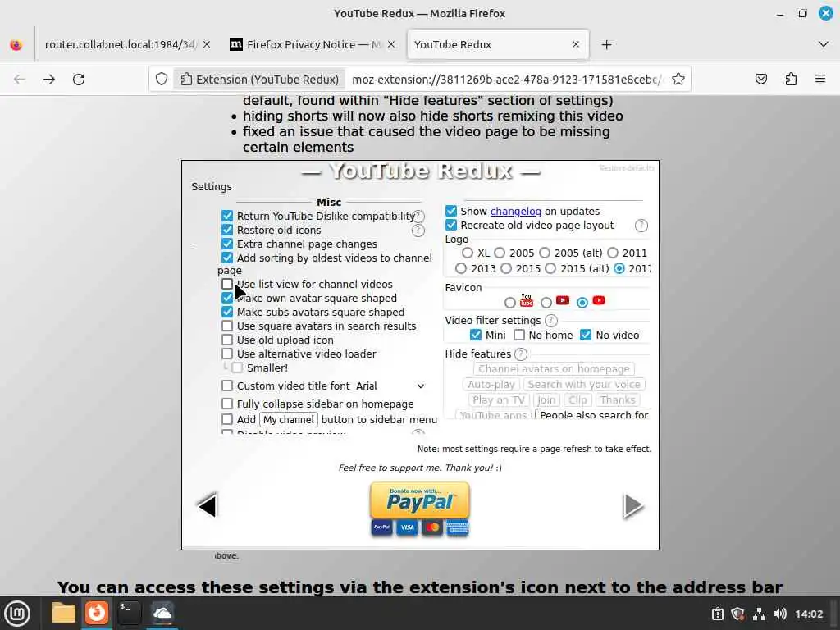The height and width of the screenshot is (630, 840).
Task: Enable Custom video title font checkbox
Action: tap(227, 386)
